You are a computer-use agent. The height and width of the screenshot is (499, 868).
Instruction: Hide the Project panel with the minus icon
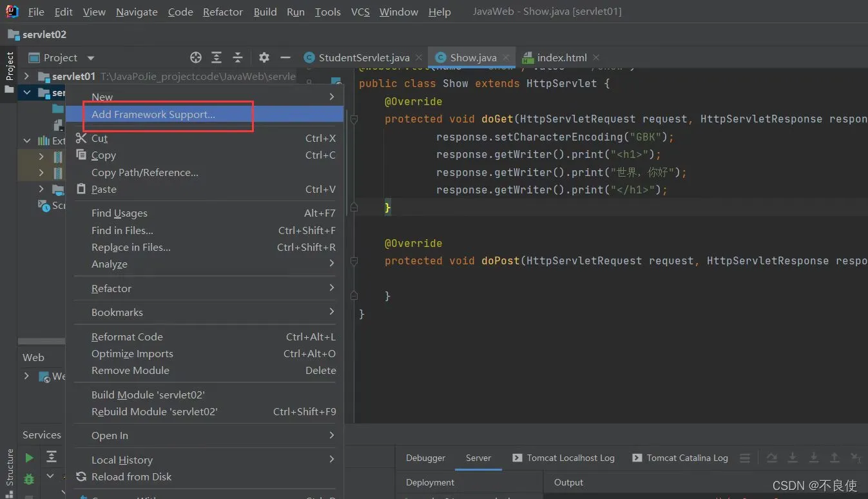(285, 57)
